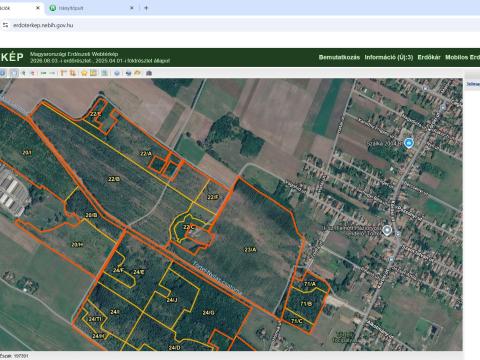Click the blue location pin on map

409,143
